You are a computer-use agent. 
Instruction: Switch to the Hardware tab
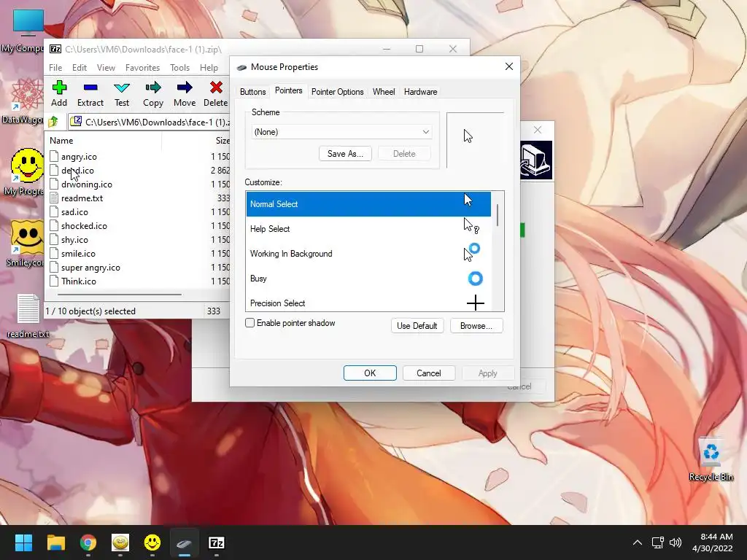tap(420, 92)
